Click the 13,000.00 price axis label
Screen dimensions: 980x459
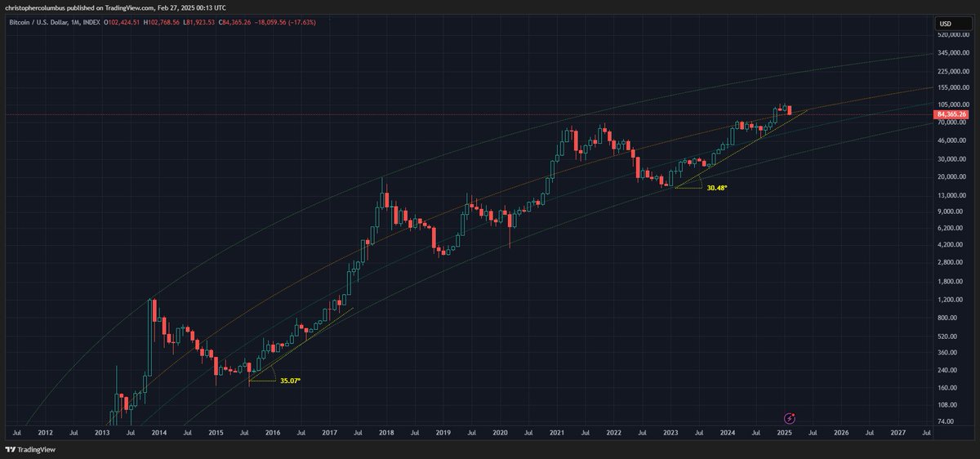[954, 194]
